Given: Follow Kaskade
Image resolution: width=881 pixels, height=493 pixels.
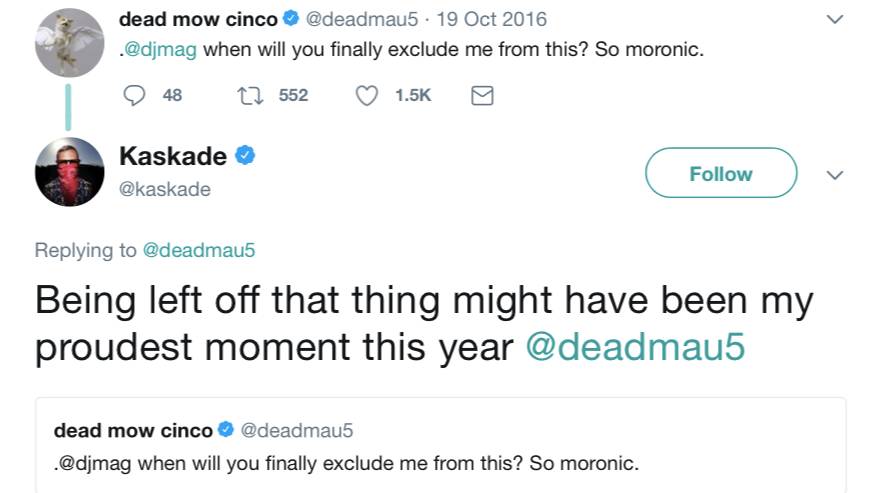Looking at the screenshot, I should pos(720,174).
